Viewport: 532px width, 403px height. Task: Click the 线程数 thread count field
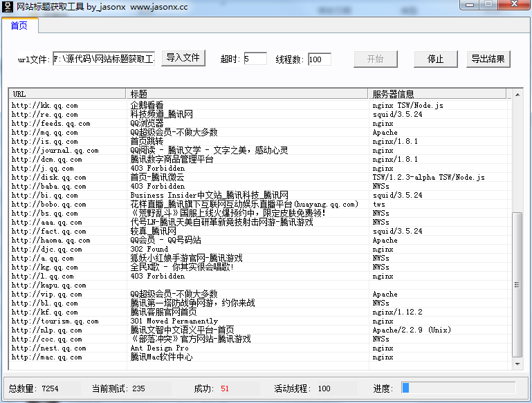pos(320,59)
